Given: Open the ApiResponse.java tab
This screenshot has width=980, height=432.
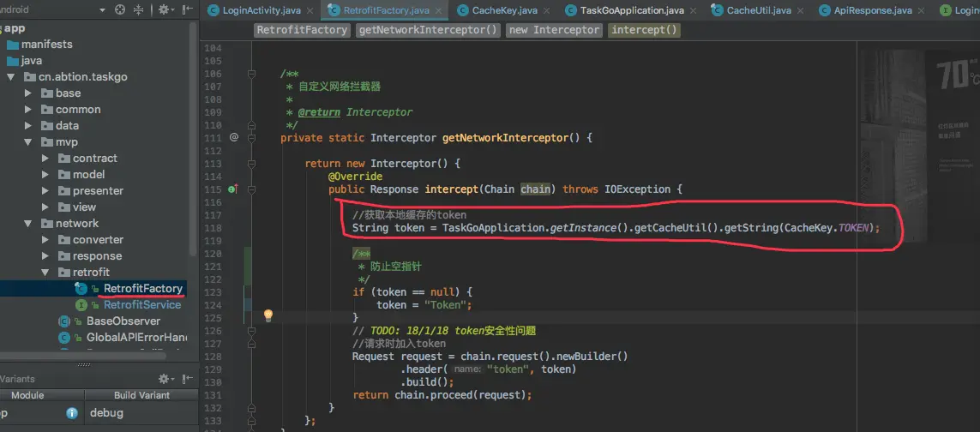Looking at the screenshot, I should click(873, 10).
